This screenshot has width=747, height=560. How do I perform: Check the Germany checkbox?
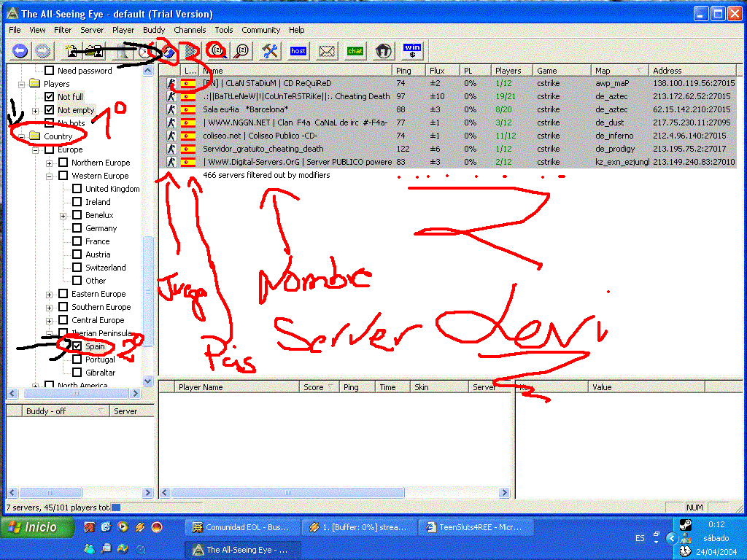point(77,228)
